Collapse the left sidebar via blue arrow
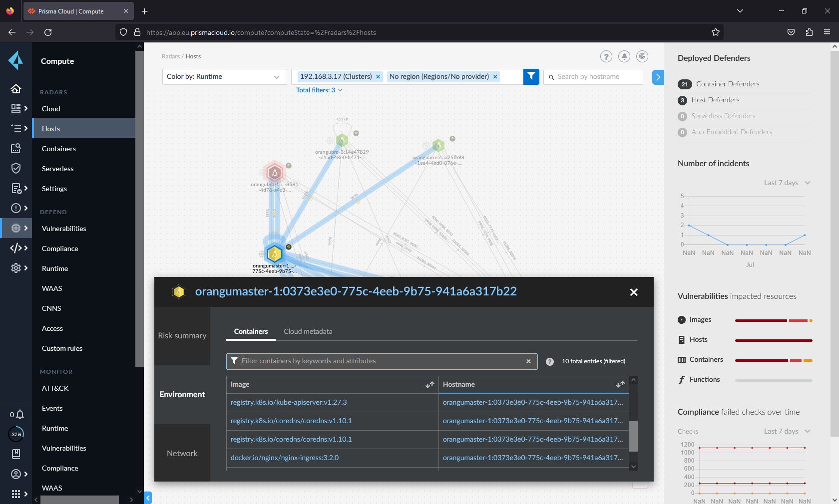The height and width of the screenshot is (504, 839). coord(148,498)
